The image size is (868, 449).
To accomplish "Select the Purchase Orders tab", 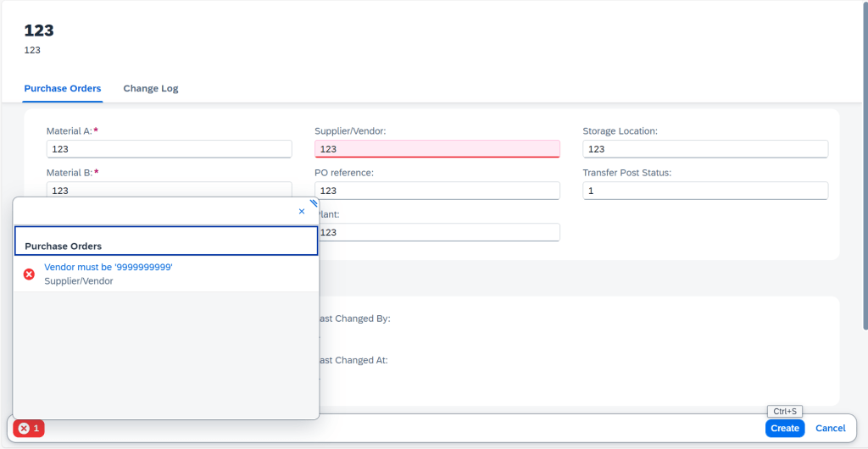I will coord(63,89).
